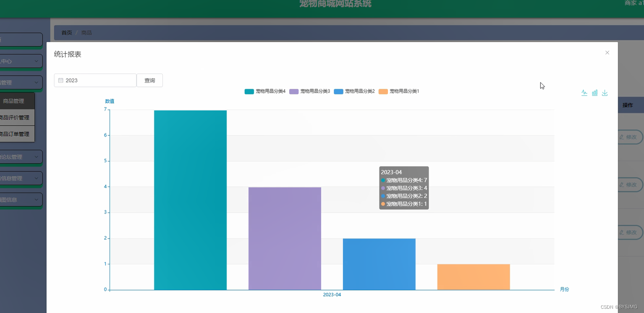Click the topmost 修改 button in the 操作 column
This screenshot has width=644, height=313.
[630, 137]
